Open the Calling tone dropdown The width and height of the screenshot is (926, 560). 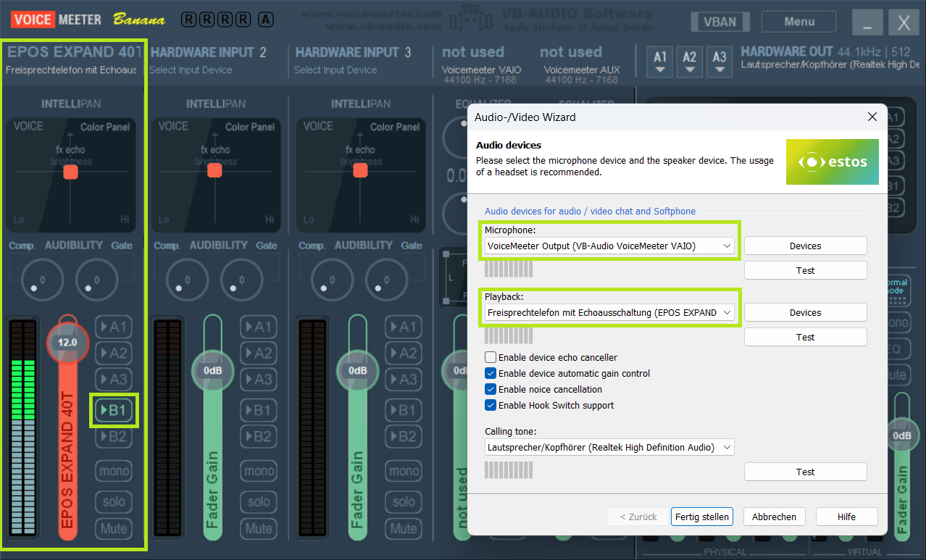[x=609, y=448]
